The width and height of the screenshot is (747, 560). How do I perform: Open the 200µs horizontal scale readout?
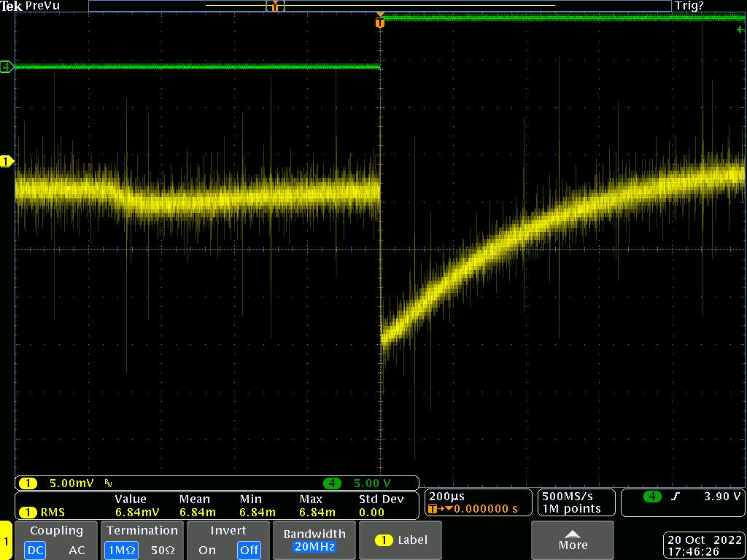tap(447, 496)
